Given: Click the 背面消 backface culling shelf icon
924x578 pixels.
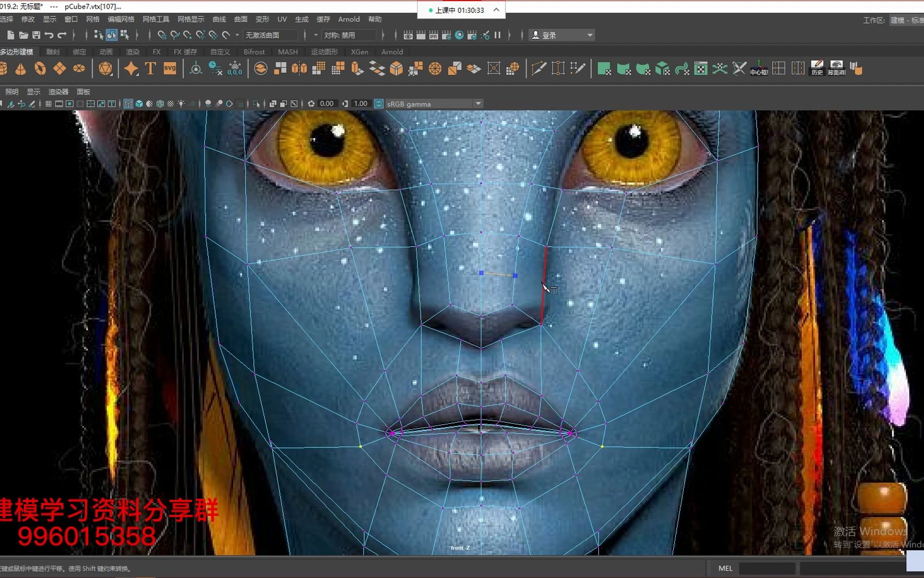Looking at the screenshot, I should [837, 69].
